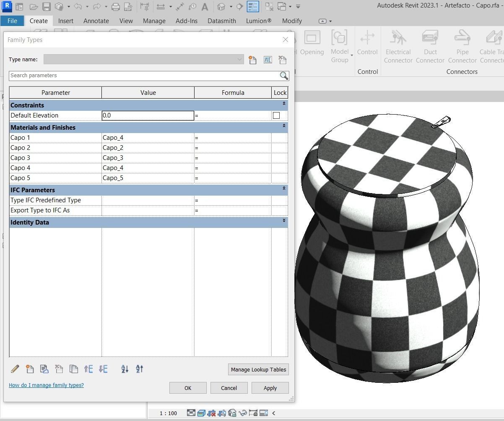Collapse the Constraints group

[284, 104]
